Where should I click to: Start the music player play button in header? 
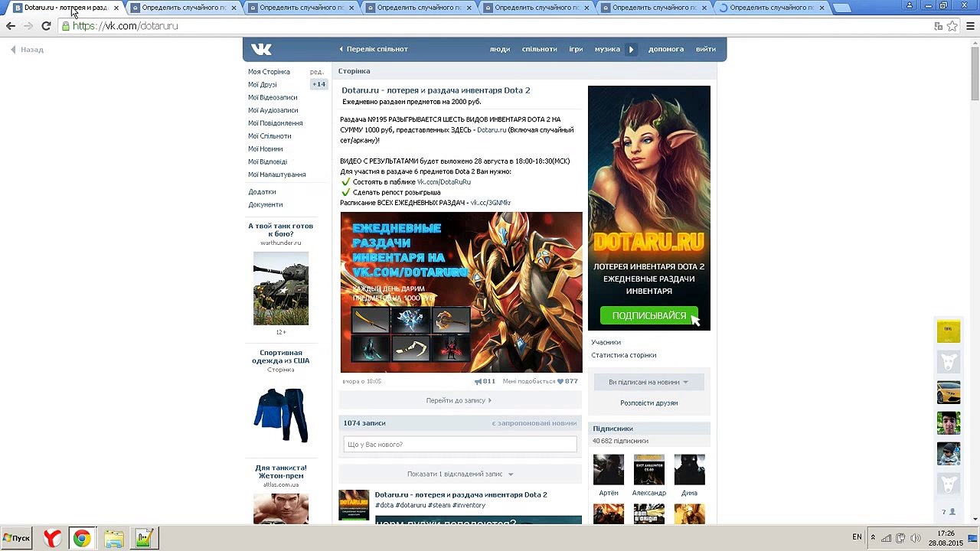click(x=631, y=49)
